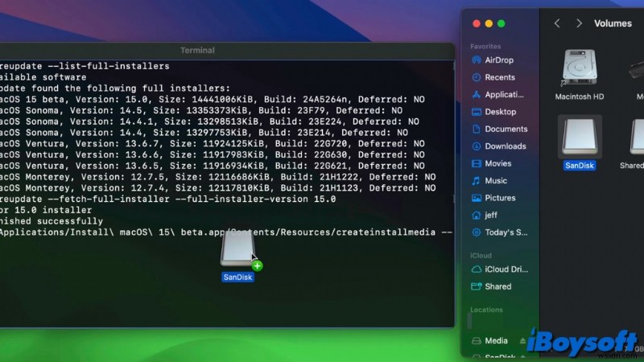Click the Monterey Version 12.7.5 line in Terminal

coord(217,177)
